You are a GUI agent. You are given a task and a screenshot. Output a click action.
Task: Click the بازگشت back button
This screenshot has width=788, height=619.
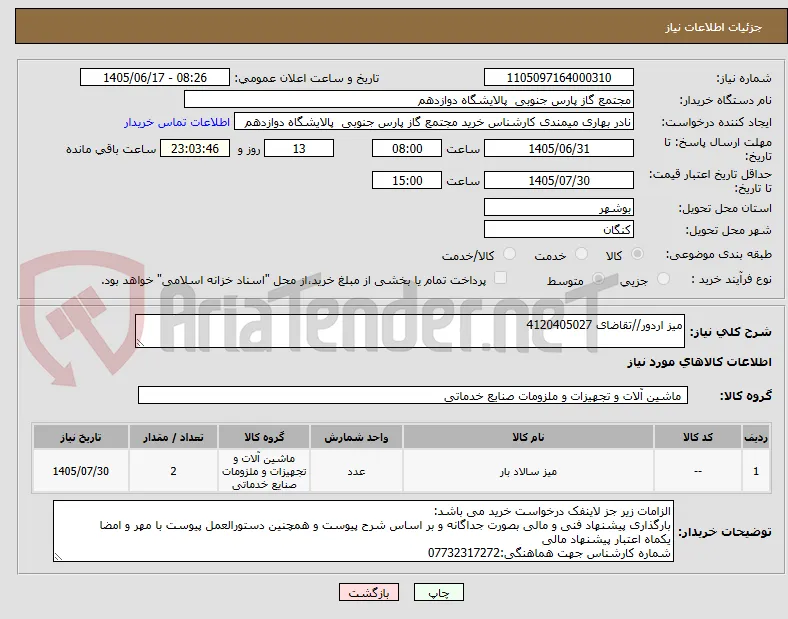(x=369, y=592)
